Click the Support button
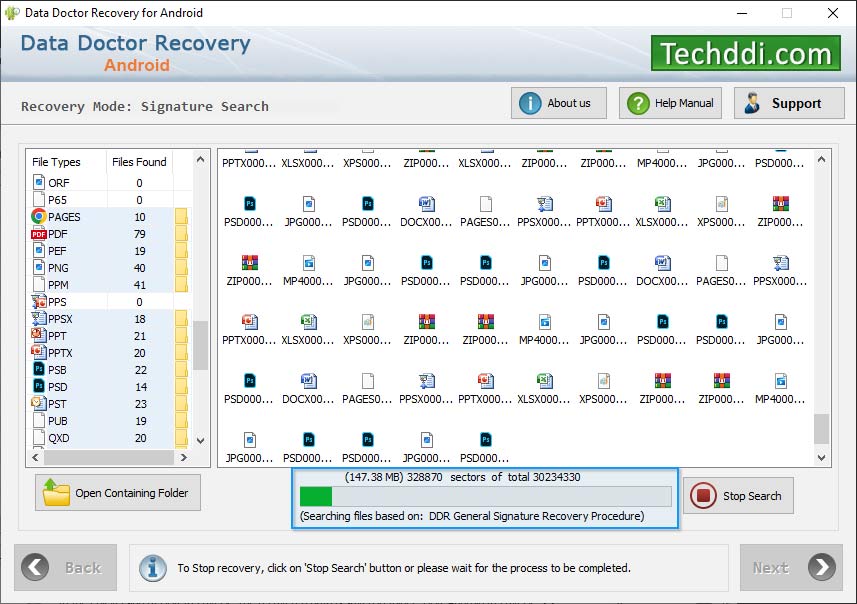The image size is (857, 604). pyautogui.click(x=789, y=103)
